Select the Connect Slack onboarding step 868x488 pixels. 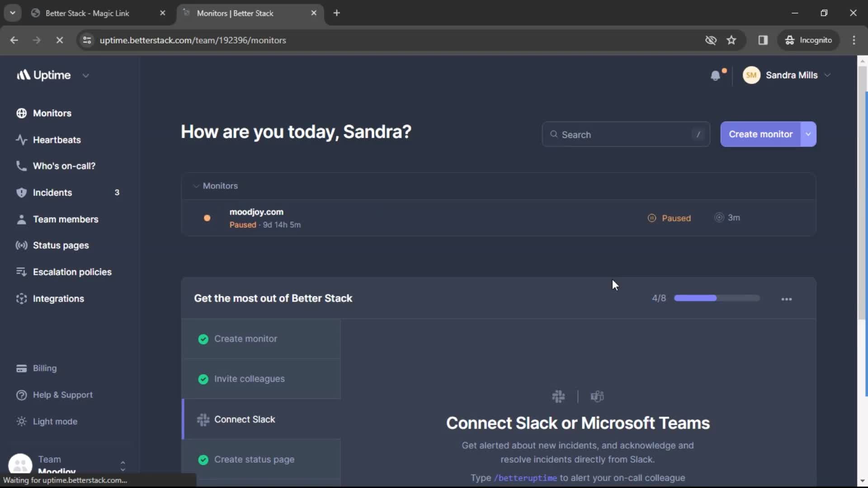tap(261, 419)
